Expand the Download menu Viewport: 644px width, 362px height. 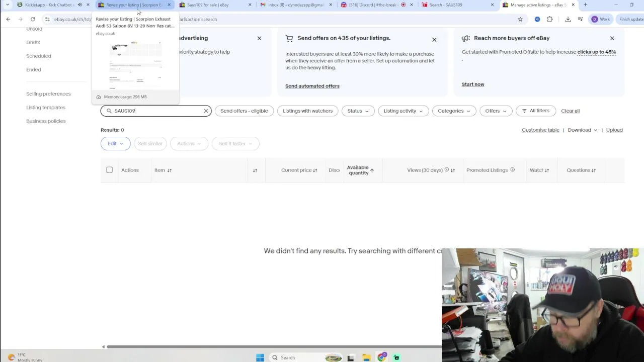[582, 130]
